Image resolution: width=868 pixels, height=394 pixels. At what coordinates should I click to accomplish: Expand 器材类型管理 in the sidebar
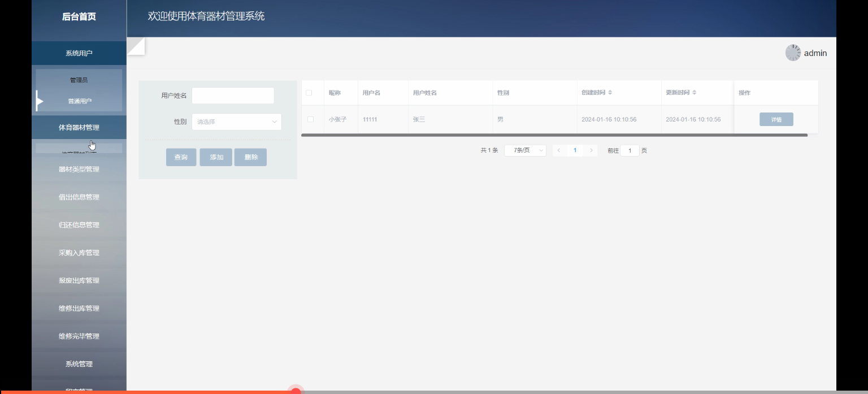tap(79, 169)
